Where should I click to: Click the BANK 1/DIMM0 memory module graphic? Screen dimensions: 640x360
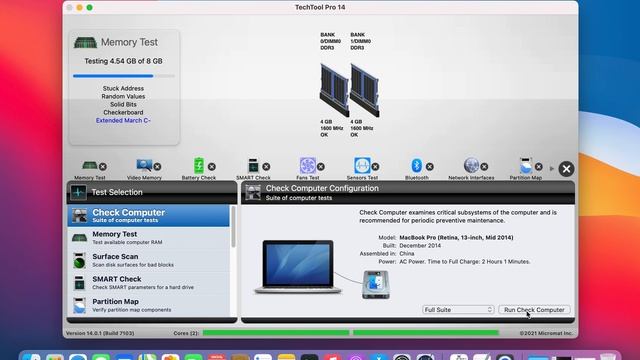(x=364, y=90)
